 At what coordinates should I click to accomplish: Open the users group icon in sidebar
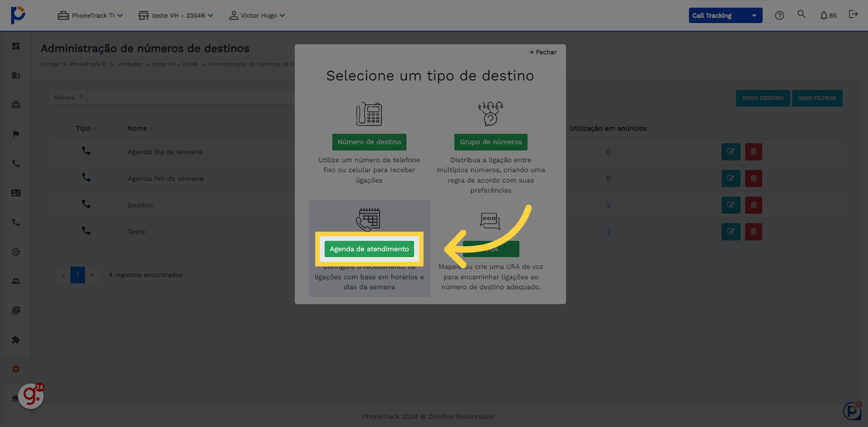(16, 281)
